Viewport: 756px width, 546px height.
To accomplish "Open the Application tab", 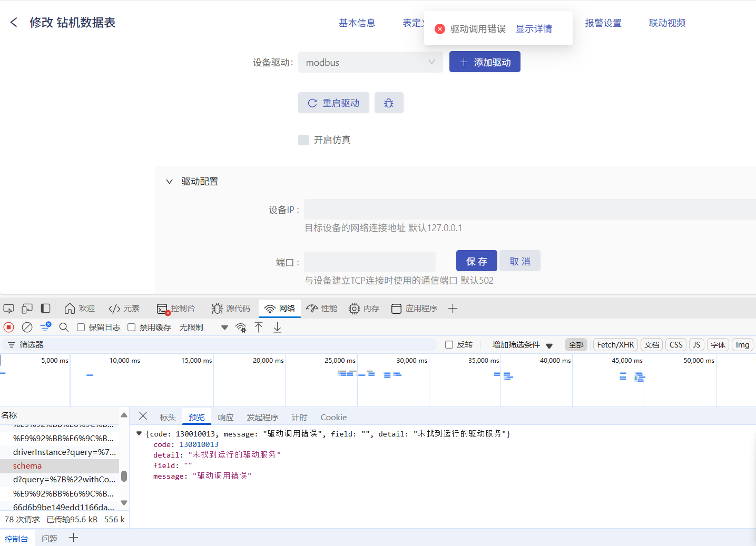I will [414, 309].
